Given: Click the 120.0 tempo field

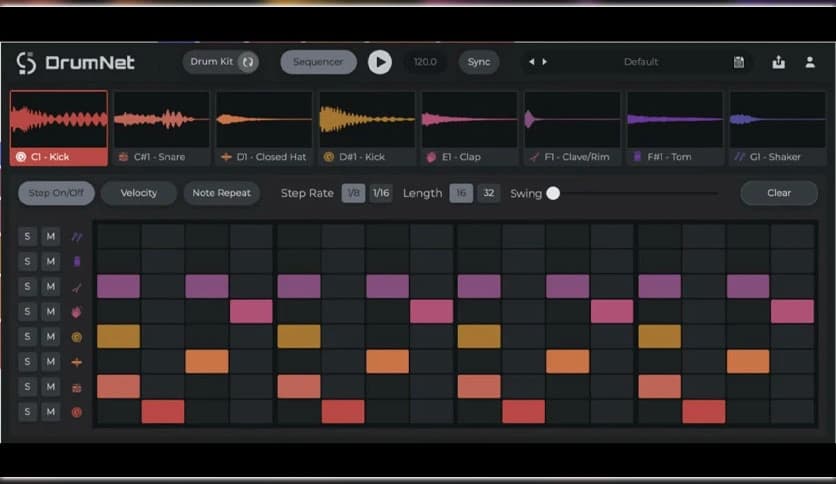Looking at the screenshot, I should [x=425, y=62].
